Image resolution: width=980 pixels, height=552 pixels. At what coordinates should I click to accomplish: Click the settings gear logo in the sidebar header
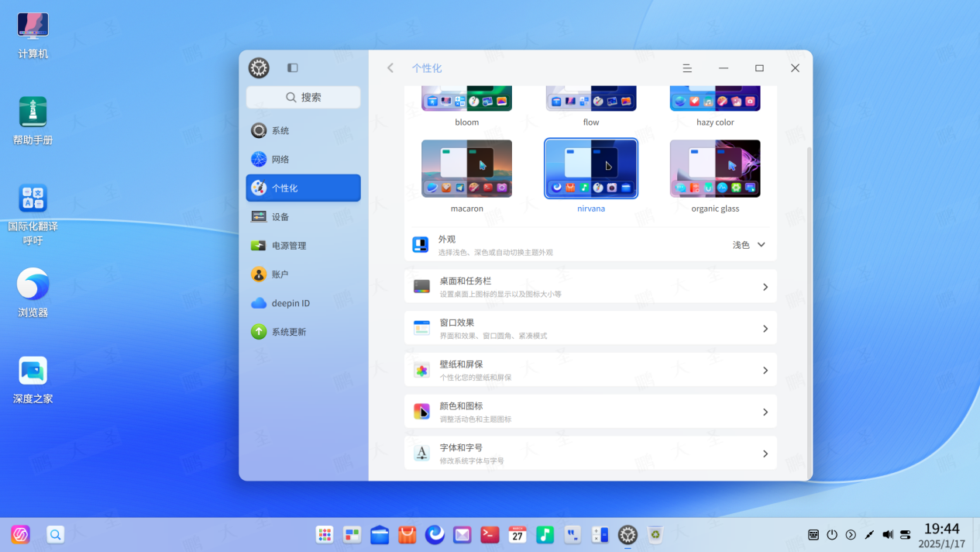[259, 68]
